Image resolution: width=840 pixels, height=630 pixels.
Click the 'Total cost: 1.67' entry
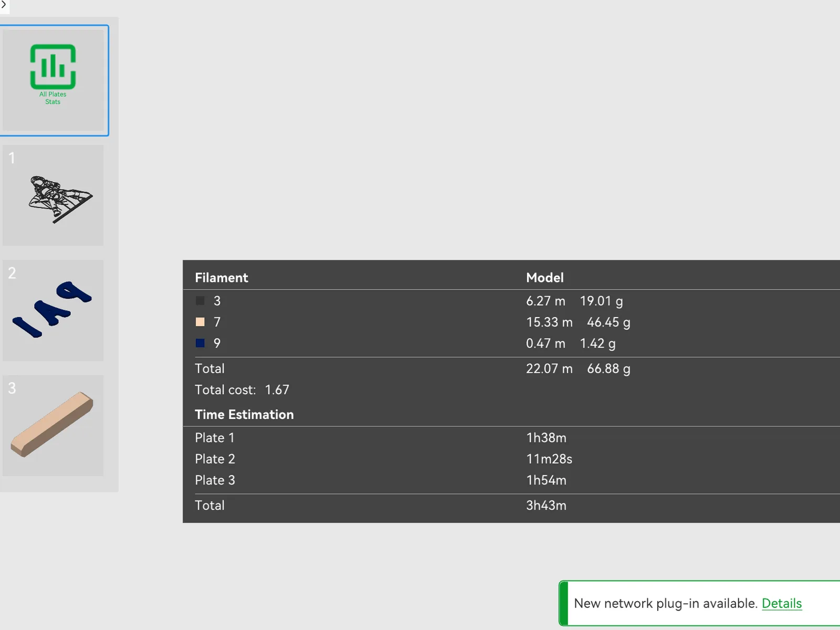242,390
